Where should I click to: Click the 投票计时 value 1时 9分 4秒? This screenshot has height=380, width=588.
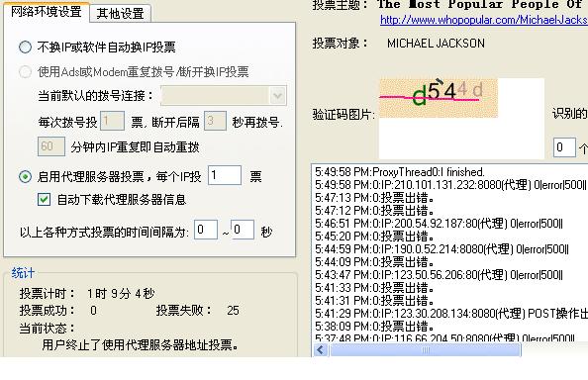pyautogui.click(x=121, y=294)
